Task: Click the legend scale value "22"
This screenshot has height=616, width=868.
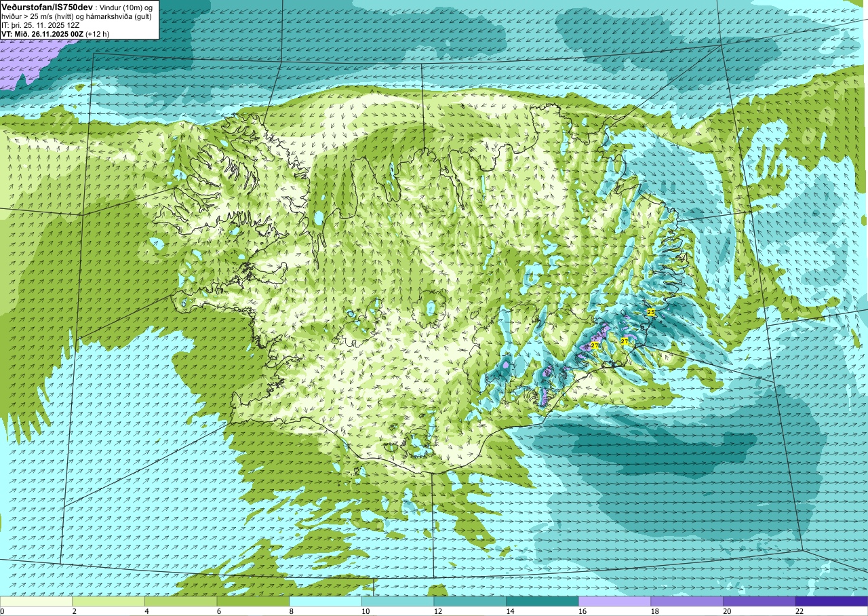Action: tap(799, 611)
